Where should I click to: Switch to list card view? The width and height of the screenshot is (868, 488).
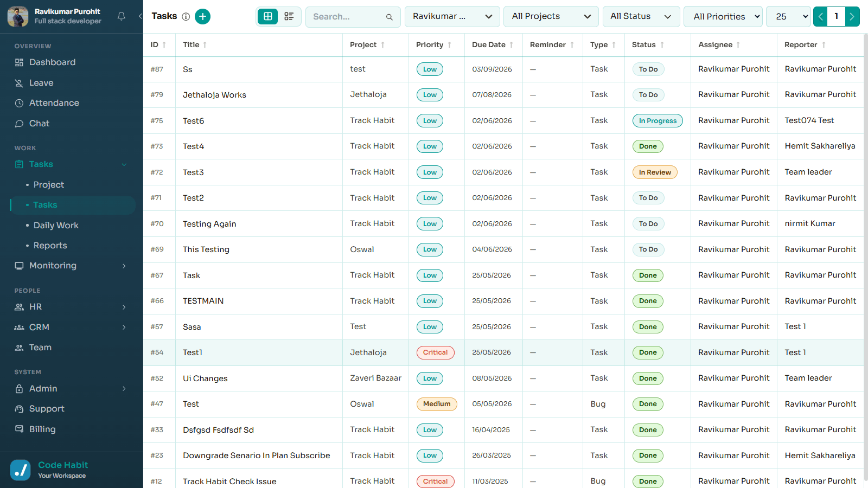point(289,17)
